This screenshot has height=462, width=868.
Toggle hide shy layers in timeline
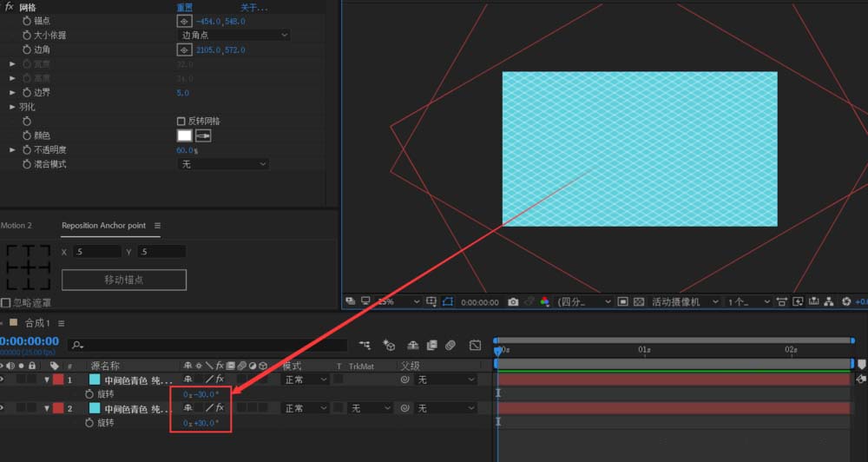click(x=413, y=345)
